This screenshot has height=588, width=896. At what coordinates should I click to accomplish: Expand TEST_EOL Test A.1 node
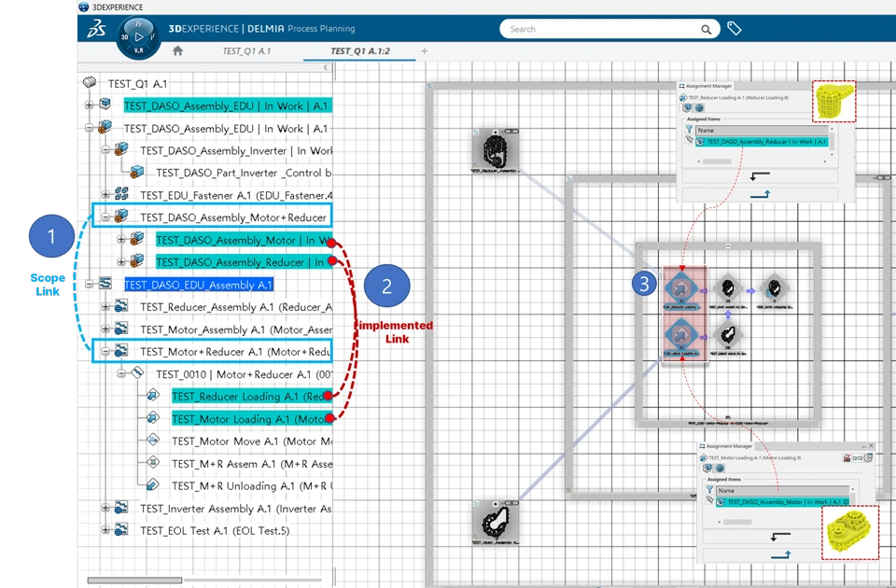point(105,530)
